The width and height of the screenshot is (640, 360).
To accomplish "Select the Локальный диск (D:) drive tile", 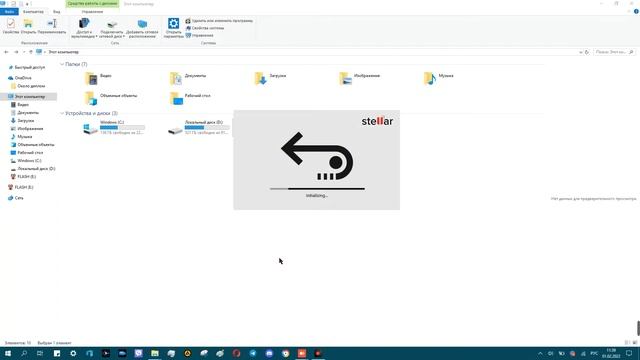I will [199, 128].
